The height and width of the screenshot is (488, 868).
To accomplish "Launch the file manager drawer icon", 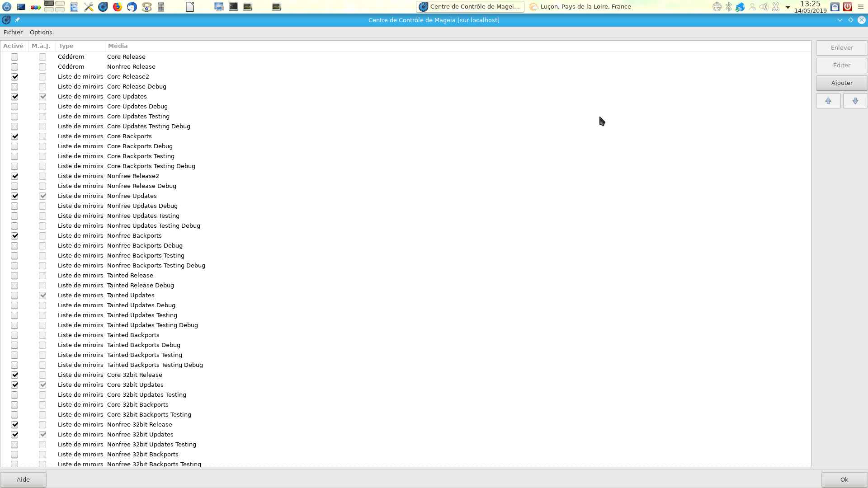I will (74, 7).
